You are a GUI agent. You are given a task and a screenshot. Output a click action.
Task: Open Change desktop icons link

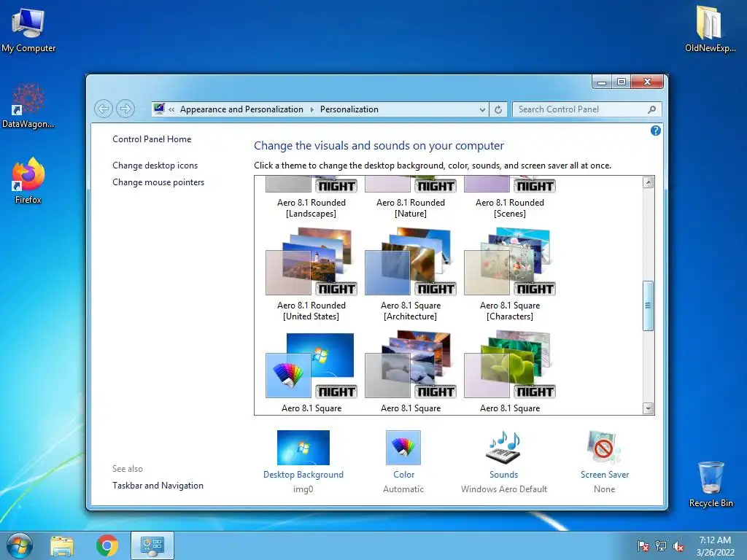tap(155, 166)
